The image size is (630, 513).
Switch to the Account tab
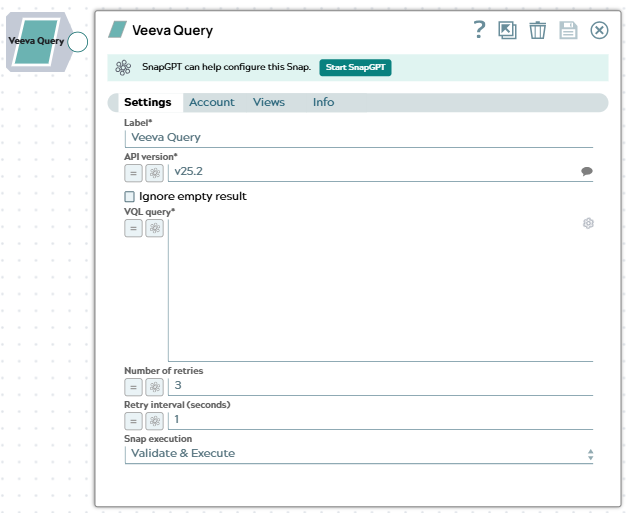[212, 102]
